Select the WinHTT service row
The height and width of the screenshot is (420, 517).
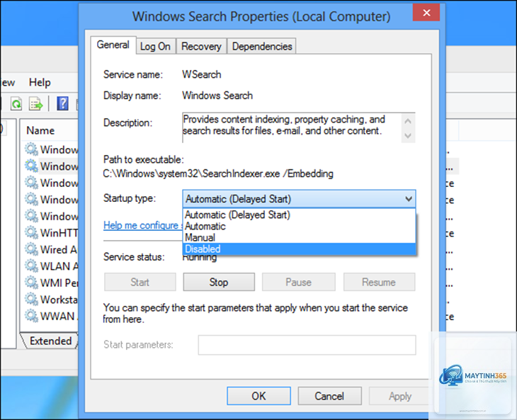tap(51, 233)
